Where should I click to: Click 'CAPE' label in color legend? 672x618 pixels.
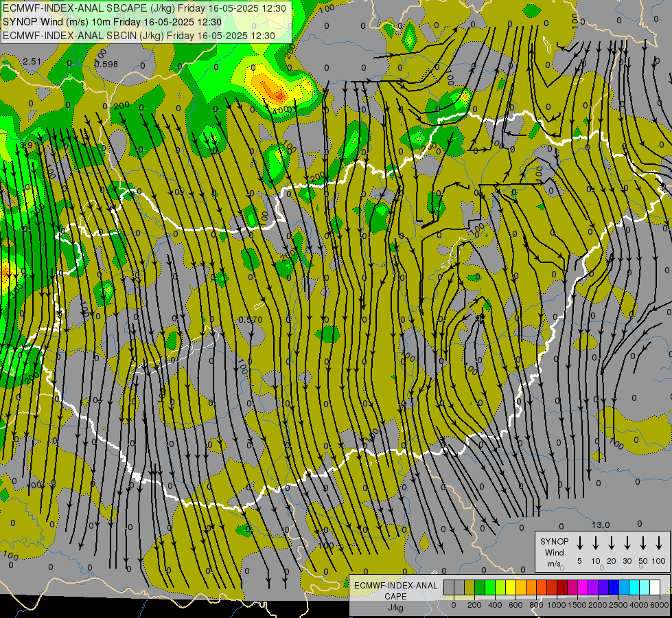(x=395, y=597)
